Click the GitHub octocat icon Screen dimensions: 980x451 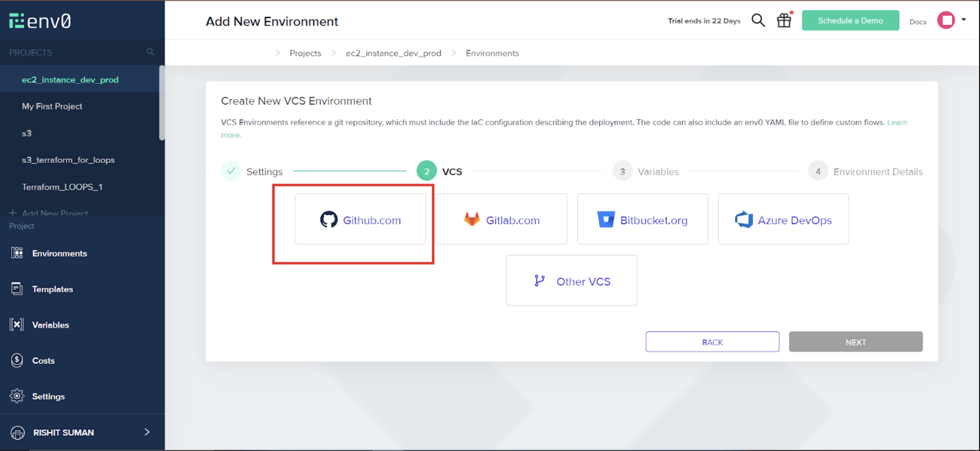(329, 220)
